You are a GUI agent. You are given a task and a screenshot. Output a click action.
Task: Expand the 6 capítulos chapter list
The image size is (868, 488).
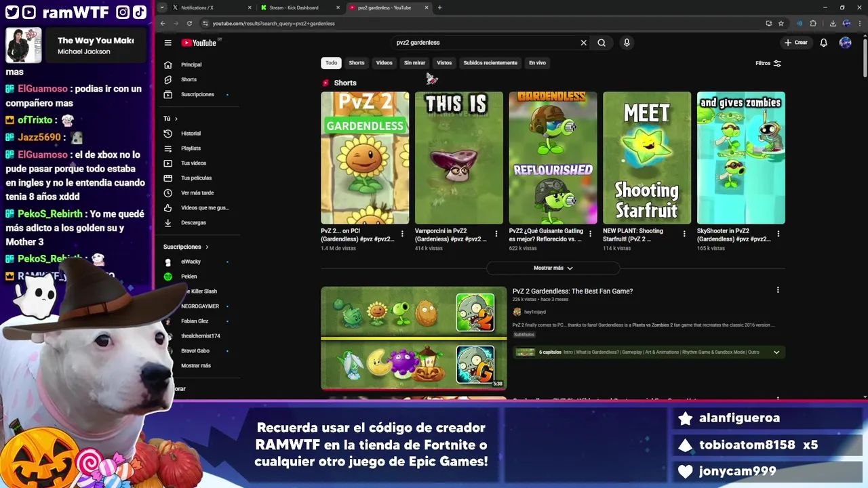(x=776, y=352)
